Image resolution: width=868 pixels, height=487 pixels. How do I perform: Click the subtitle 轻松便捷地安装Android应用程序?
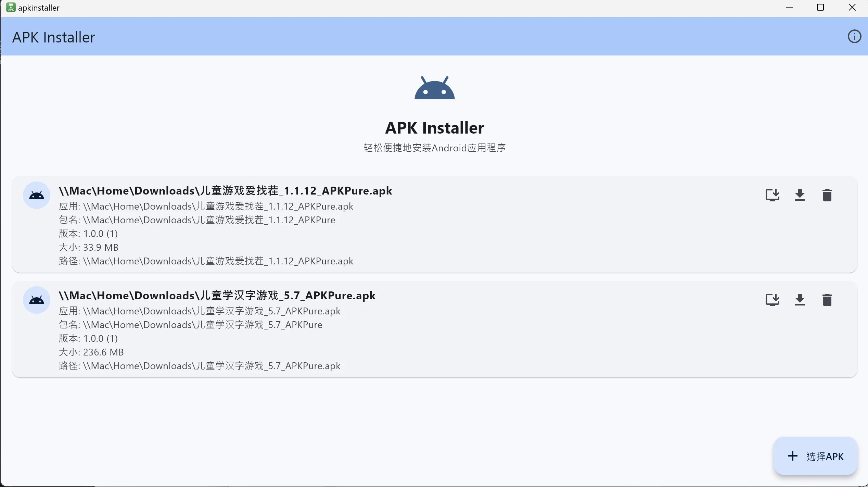(435, 148)
